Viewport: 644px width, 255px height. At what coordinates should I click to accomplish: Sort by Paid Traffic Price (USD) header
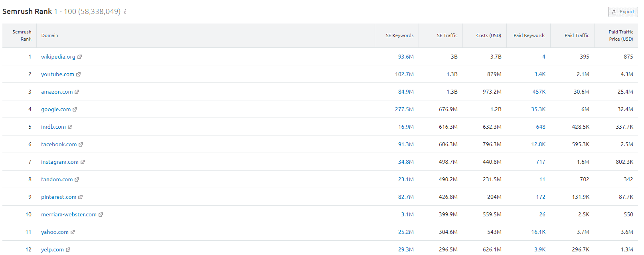[621, 35]
